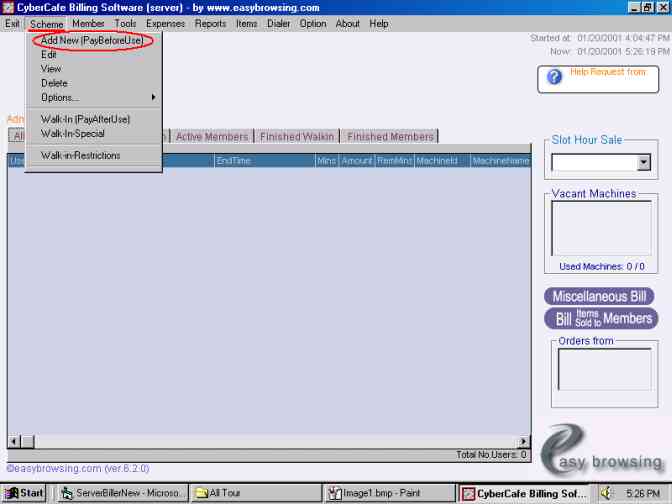Click the taskbar speaker volume icon
The width and height of the screenshot is (672, 504).
click(606, 493)
